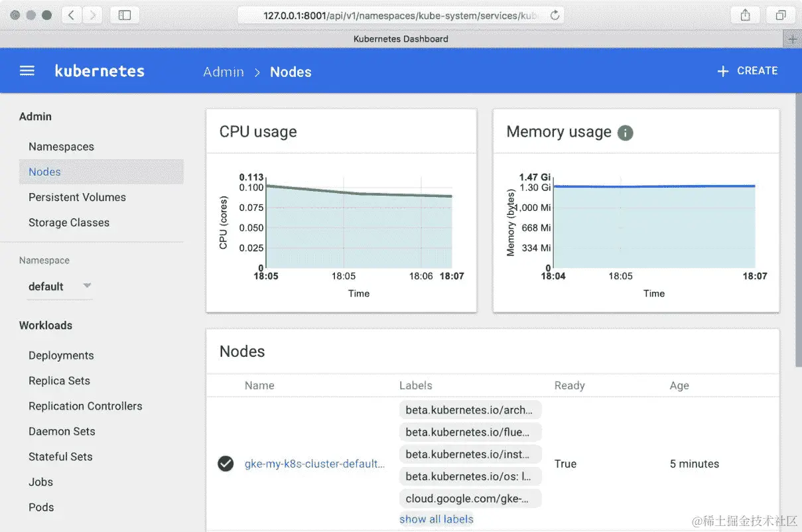The image size is (802, 532).
Task: Click the beta.kubernetes.io/arch label chip
Action: (x=470, y=409)
